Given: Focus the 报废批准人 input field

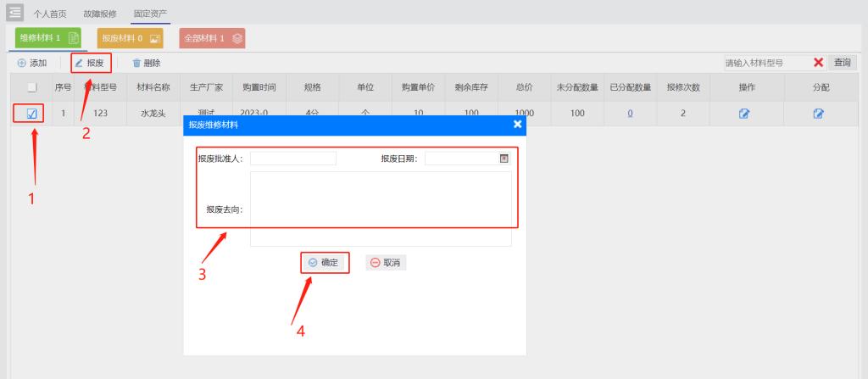Looking at the screenshot, I should coord(292,159).
